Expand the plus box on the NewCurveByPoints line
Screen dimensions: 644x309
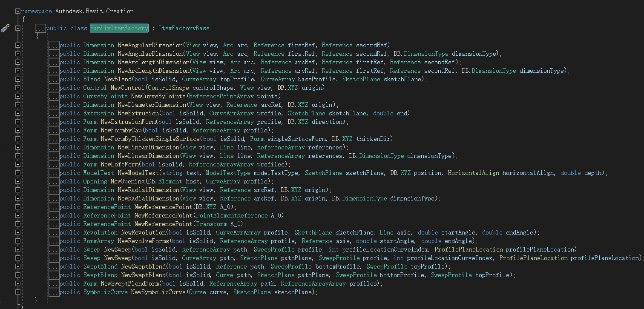point(17,96)
